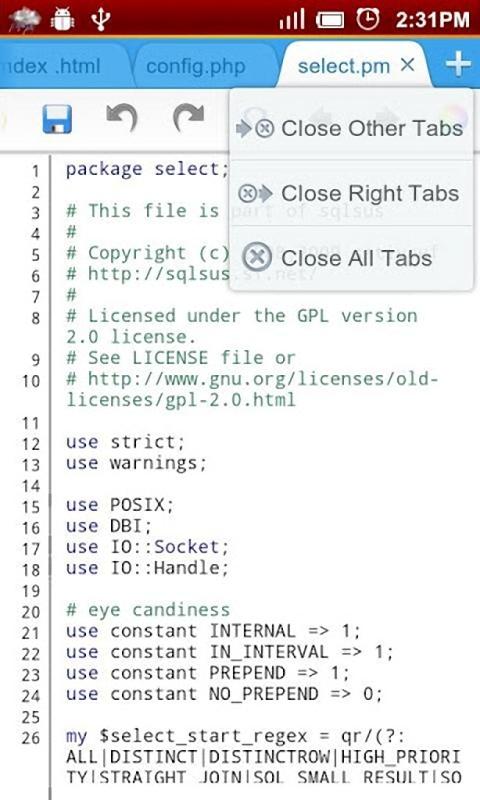480x800 pixels.
Task: Switch to the config.php tab
Action: click(x=196, y=66)
